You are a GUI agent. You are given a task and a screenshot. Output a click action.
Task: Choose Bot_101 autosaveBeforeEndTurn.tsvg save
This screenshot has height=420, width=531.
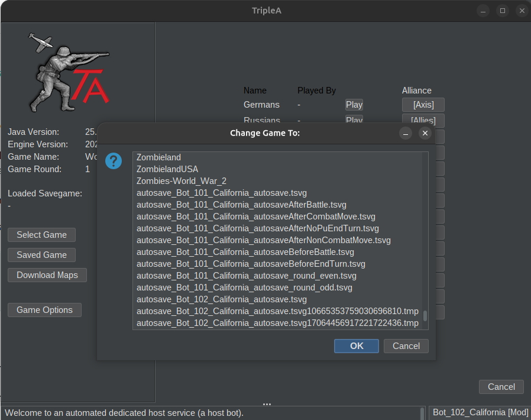click(x=278, y=264)
